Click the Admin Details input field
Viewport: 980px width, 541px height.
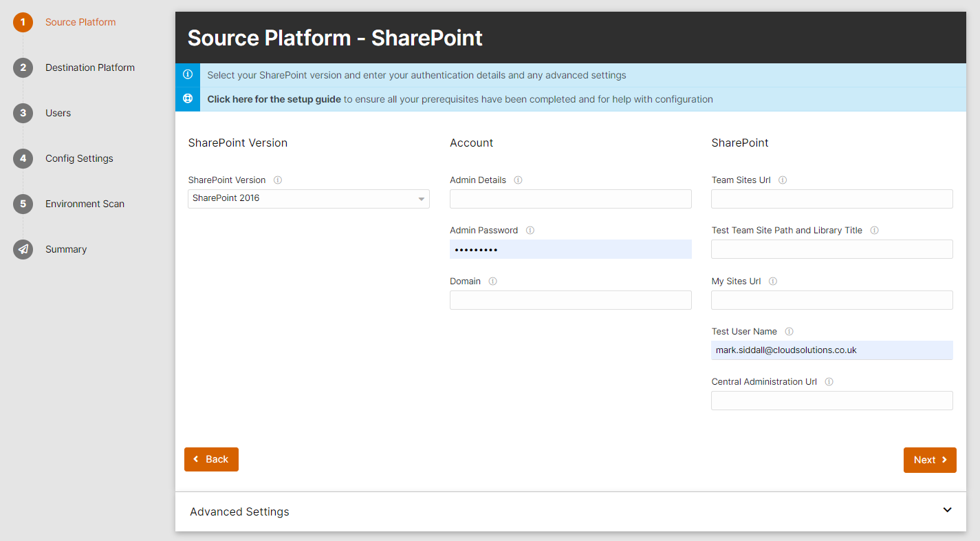click(571, 199)
